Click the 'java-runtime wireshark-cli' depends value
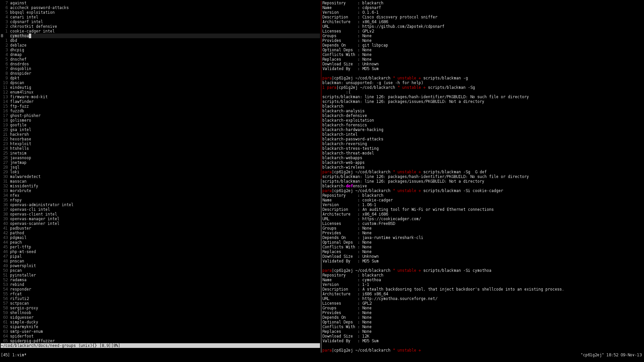 tap(393, 238)
